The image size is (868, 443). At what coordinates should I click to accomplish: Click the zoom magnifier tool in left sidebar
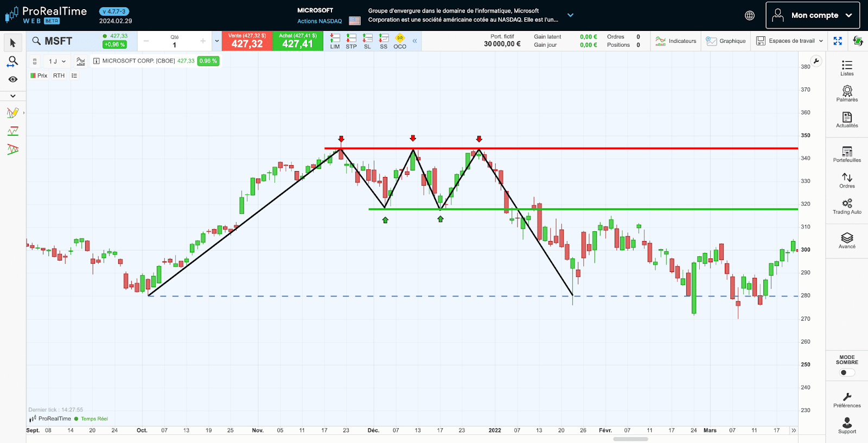coord(12,61)
